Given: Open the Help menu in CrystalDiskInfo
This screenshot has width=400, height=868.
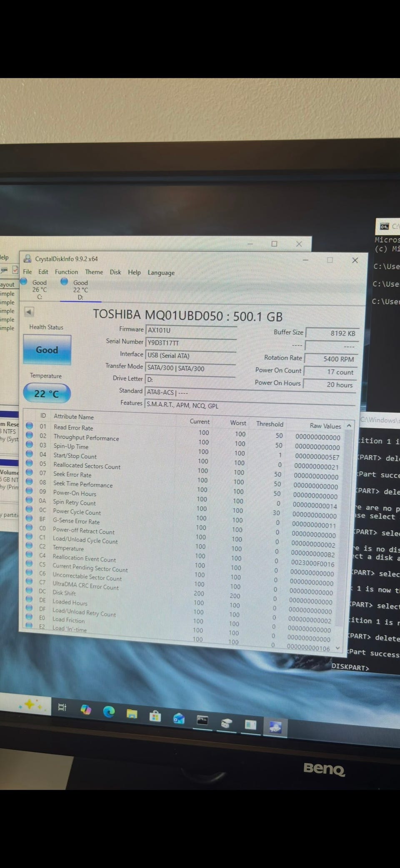Looking at the screenshot, I should tap(134, 272).
